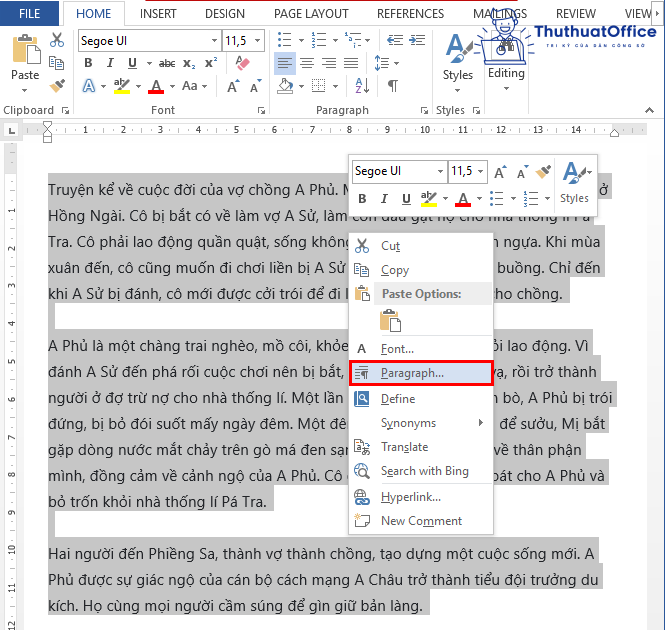Click Format Painter in mini toolbar
The image size is (665, 630).
(x=543, y=172)
